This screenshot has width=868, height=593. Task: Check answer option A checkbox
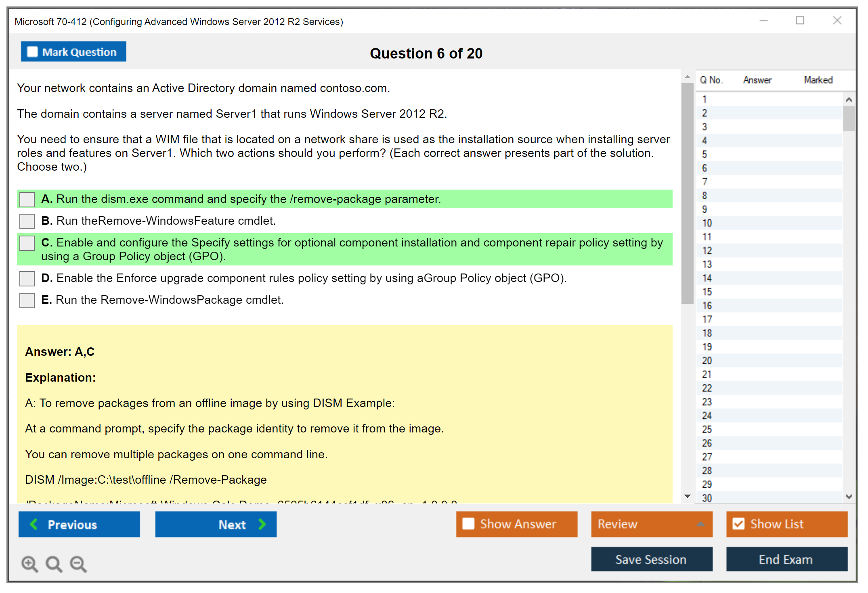click(27, 199)
